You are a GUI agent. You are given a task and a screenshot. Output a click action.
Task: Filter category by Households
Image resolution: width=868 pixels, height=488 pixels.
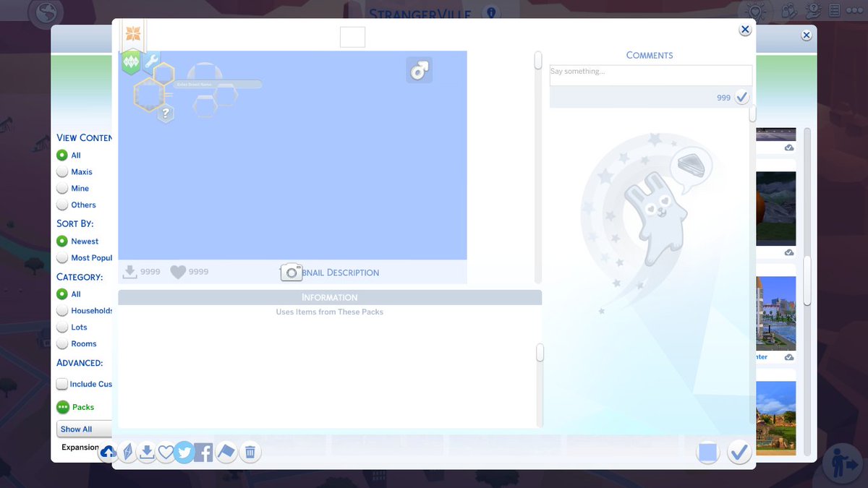click(x=62, y=310)
